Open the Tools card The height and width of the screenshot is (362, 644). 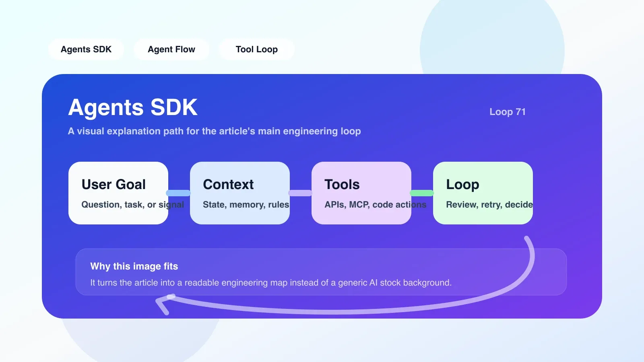point(361,193)
